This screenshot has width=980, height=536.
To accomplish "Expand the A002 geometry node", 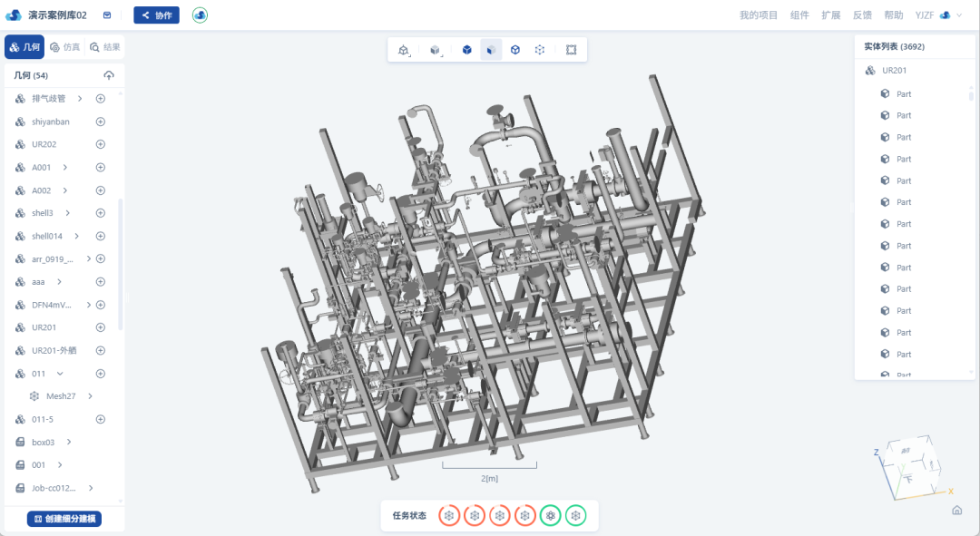I will (64, 190).
